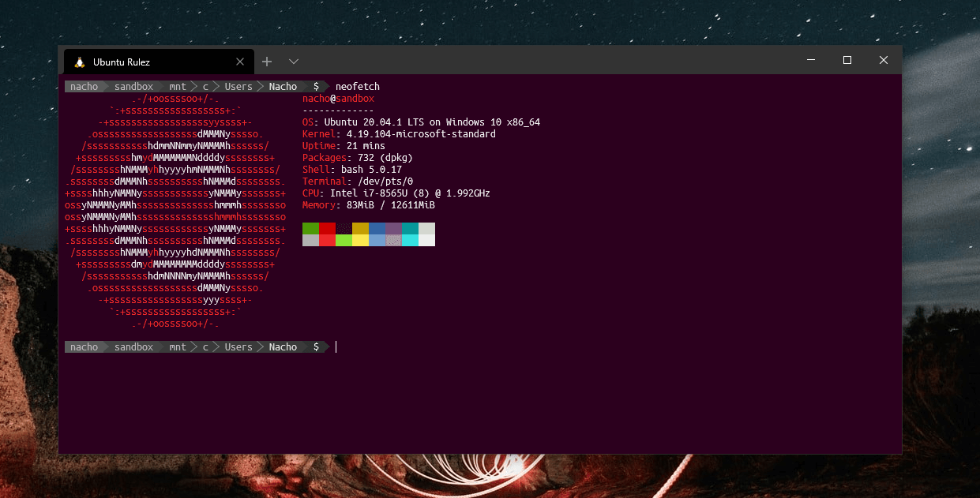The width and height of the screenshot is (980, 498).
Task: Click the dark green color block
Action: 310,228
